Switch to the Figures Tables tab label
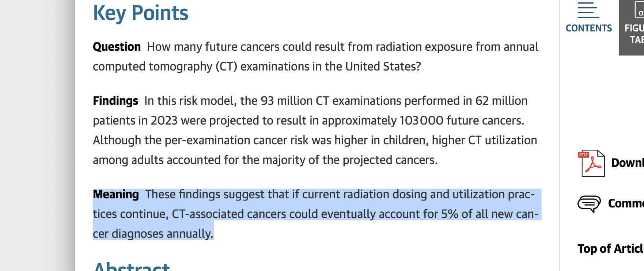This screenshot has width=644, height=271. click(x=634, y=34)
